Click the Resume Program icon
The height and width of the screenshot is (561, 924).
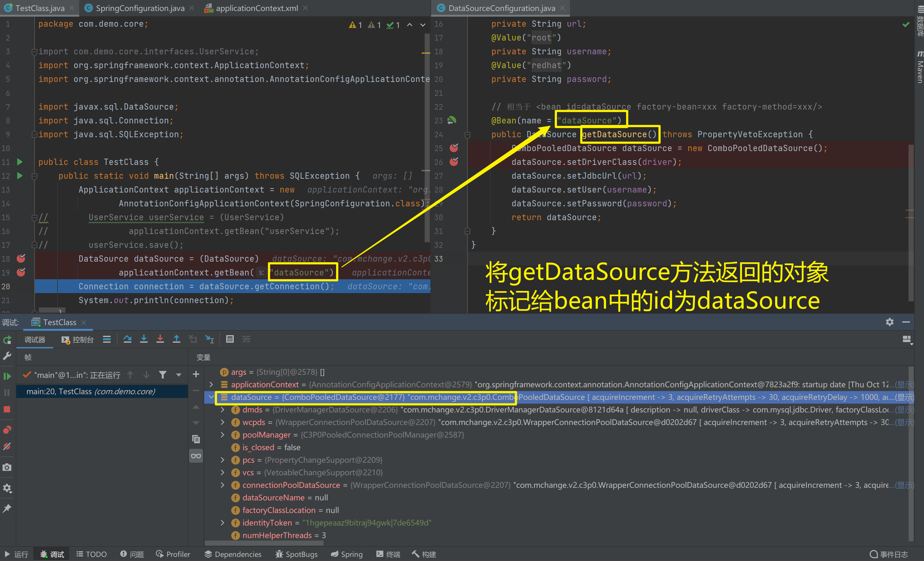pos(7,376)
